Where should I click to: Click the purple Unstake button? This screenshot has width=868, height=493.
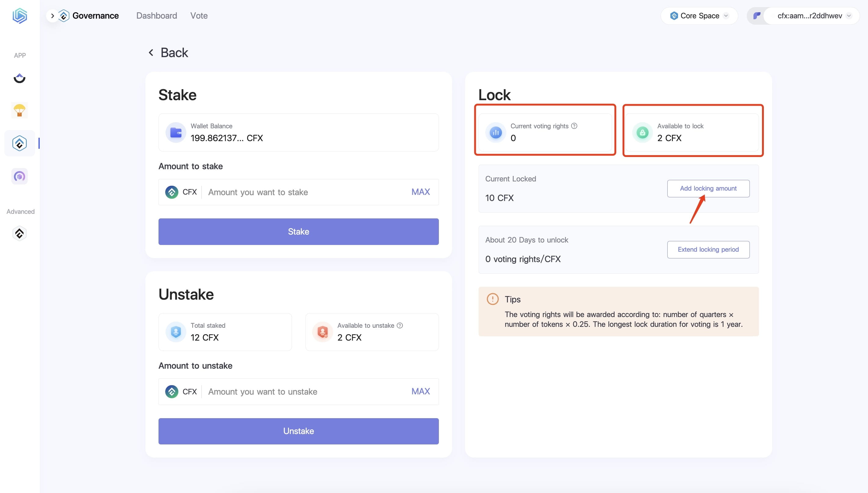298,431
